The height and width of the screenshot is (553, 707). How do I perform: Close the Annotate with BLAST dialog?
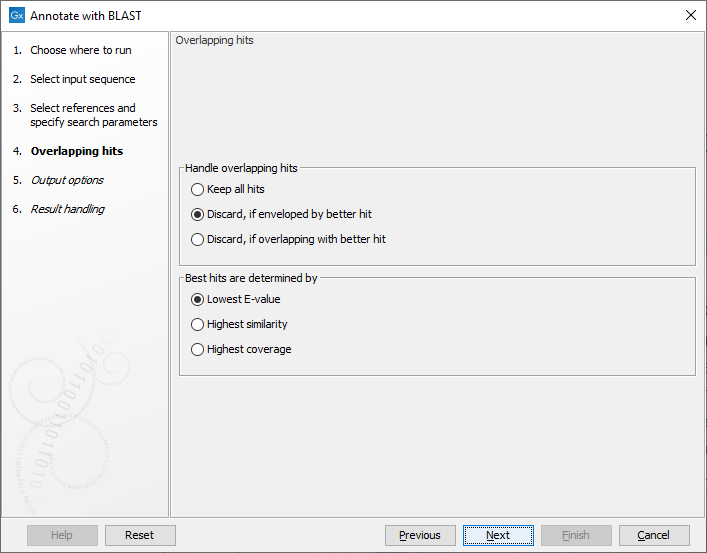[x=690, y=15]
